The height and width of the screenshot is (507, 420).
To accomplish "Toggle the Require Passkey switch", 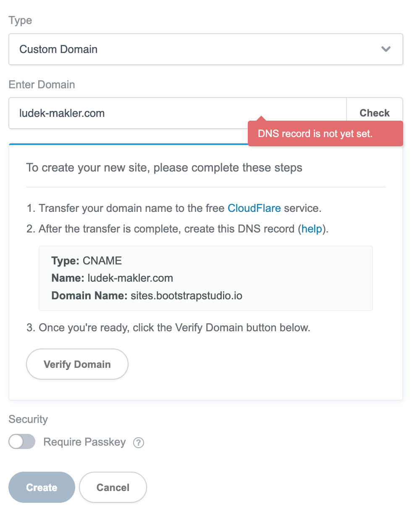I will click(x=22, y=442).
